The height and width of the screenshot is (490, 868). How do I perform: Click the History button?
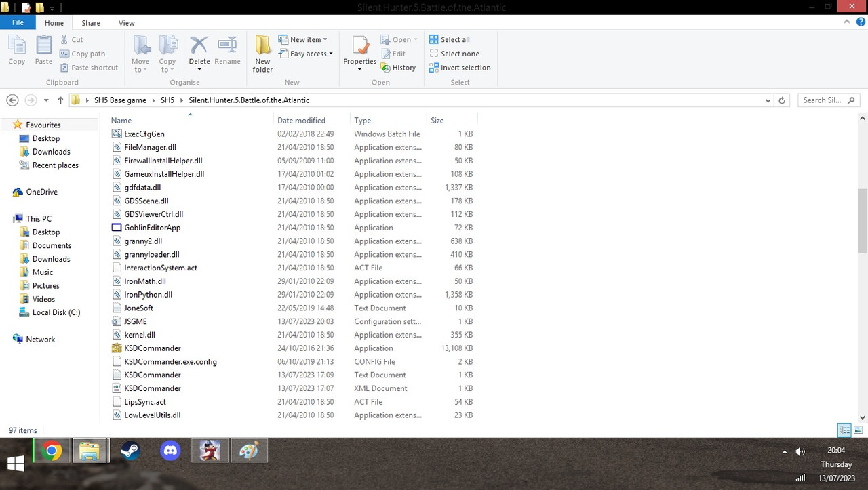point(398,68)
